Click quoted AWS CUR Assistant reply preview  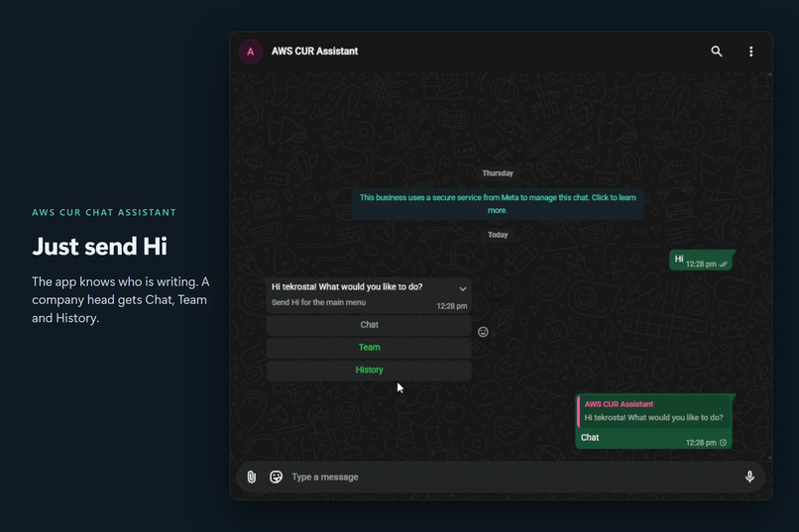click(654, 411)
